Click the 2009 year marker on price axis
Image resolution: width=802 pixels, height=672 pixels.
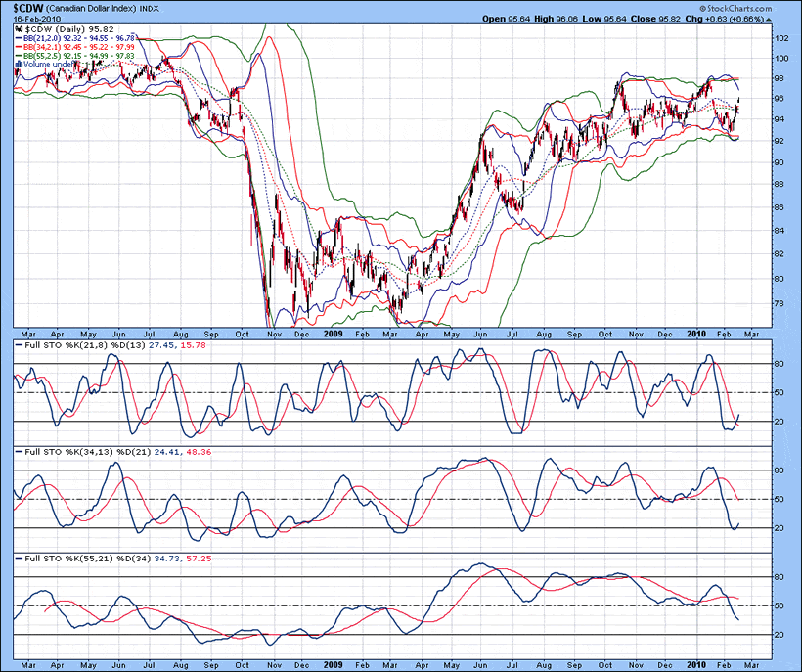tap(334, 333)
